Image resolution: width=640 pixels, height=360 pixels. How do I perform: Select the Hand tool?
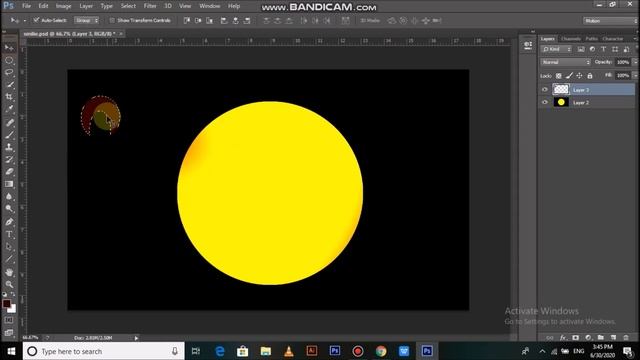9,272
